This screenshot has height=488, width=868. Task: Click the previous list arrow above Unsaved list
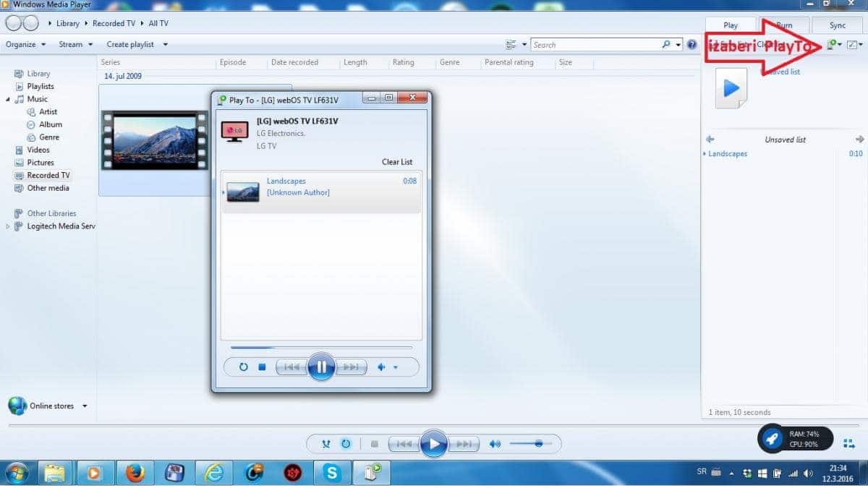tap(710, 140)
